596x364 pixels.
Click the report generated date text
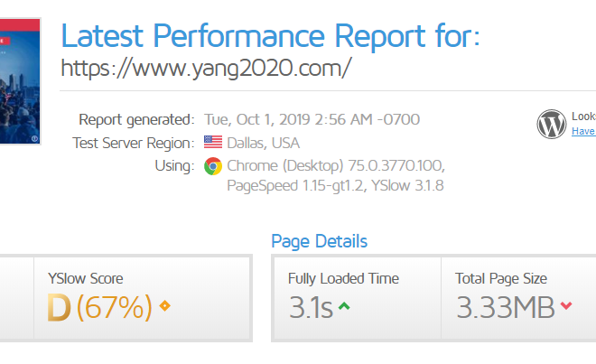pos(312,119)
